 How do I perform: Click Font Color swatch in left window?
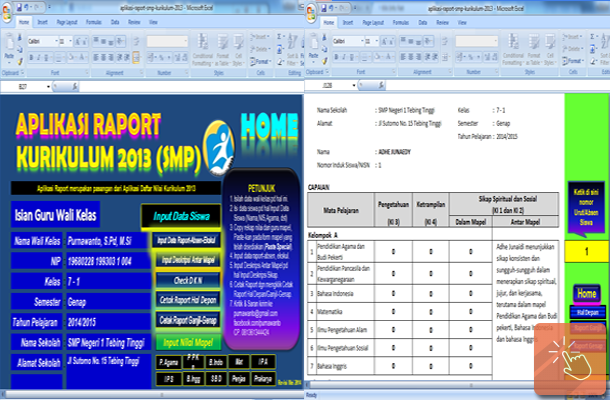[82, 58]
